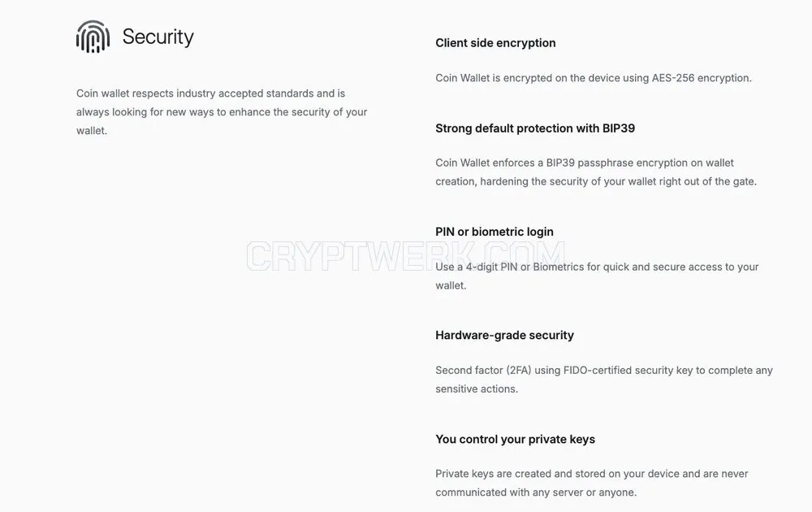
Task: Click the CRYPTWERK.COM watermark text
Action: [405, 256]
